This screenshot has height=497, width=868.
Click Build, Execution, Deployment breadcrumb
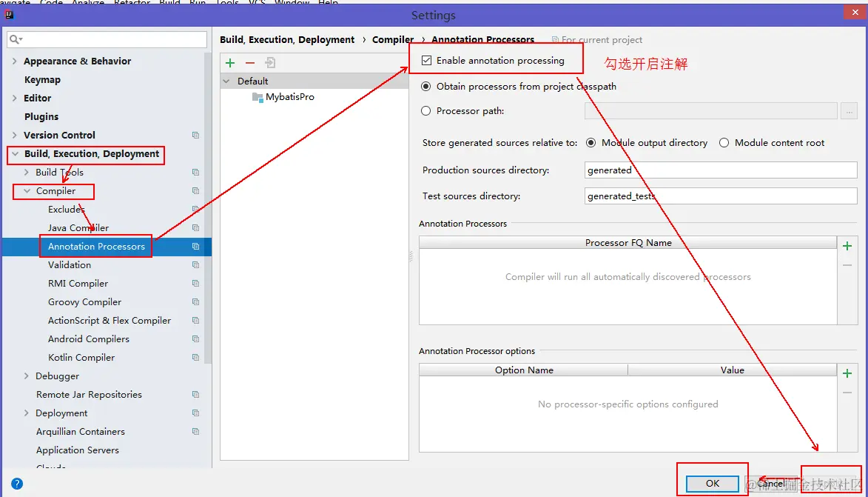coord(287,40)
